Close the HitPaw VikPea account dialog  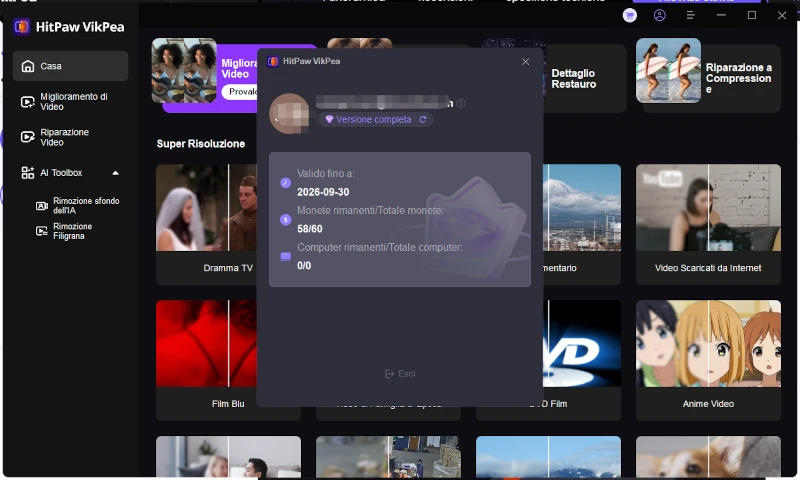526,61
